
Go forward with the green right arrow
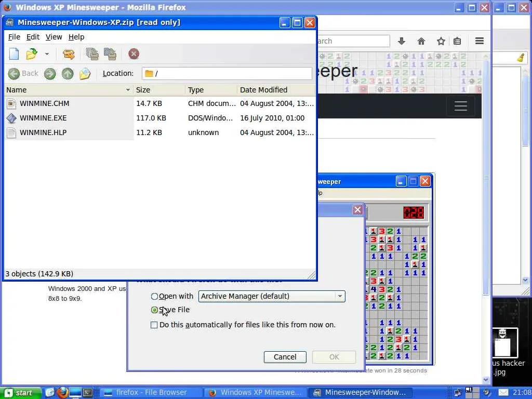tap(50, 74)
